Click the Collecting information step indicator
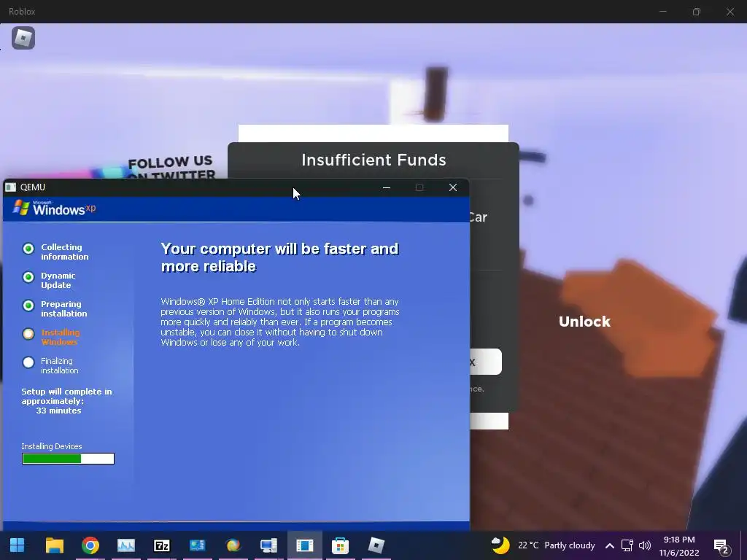Screen dimensions: 747x560 (28, 249)
